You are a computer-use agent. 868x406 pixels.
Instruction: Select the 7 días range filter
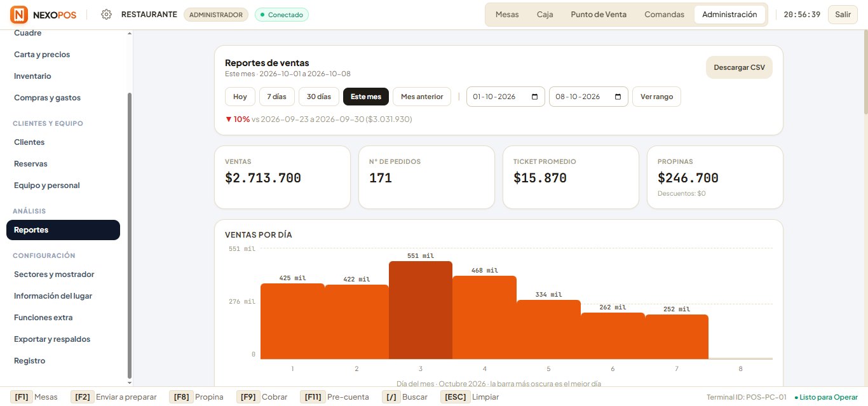pyautogui.click(x=276, y=97)
